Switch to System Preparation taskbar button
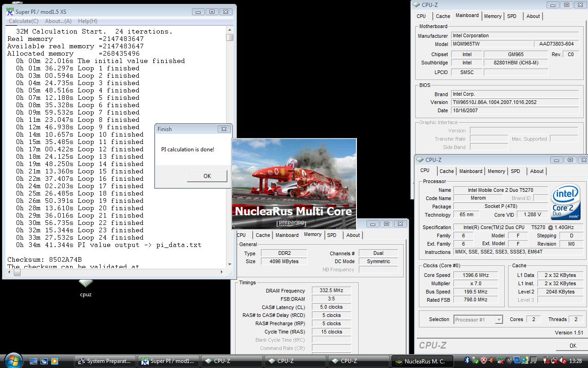This screenshot has height=368, width=588. pyautogui.click(x=106, y=361)
